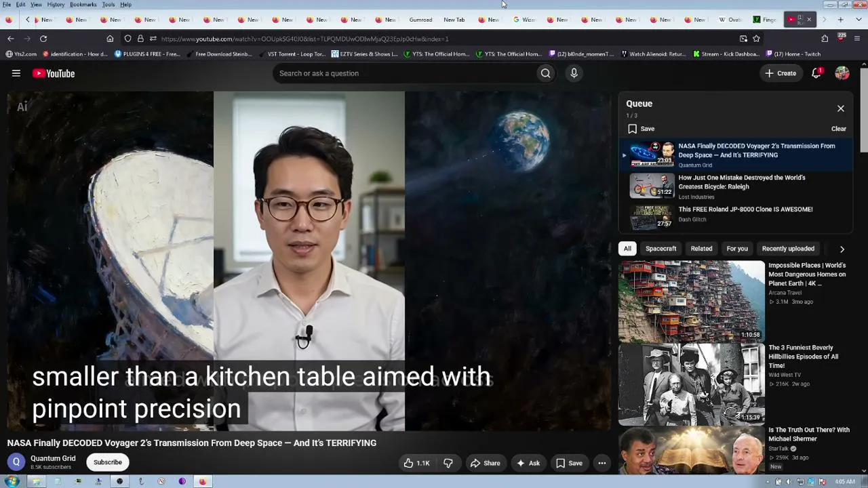
Task: Open the Home - Twitch bookmark
Action: (793, 54)
